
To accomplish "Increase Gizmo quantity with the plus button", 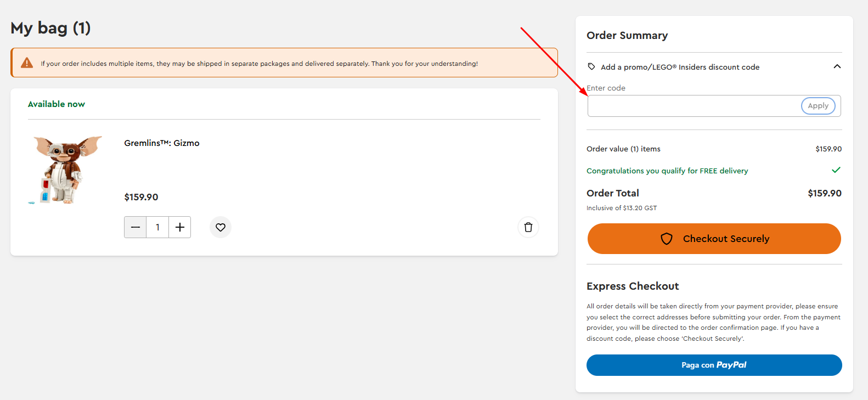I will click(180, 227).
